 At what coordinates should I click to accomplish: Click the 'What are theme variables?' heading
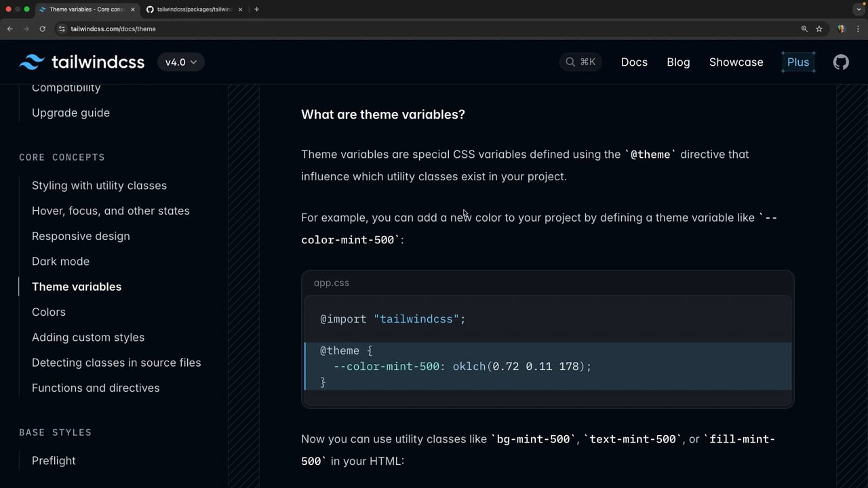coord(383,115)
